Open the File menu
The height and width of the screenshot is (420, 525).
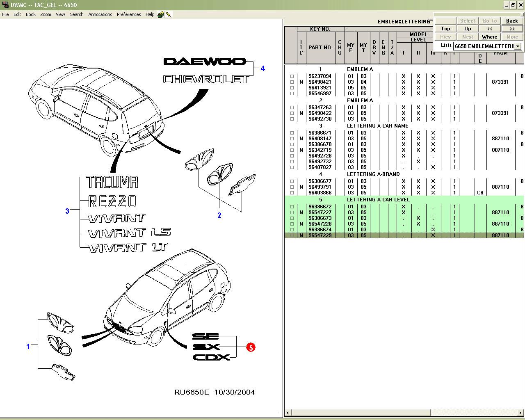[5, 14]
